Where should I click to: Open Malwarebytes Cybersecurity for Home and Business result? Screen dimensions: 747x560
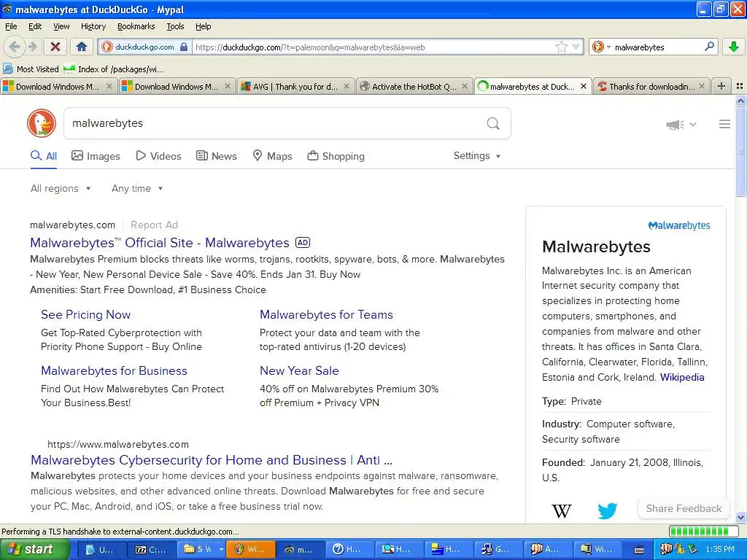coord(212,460)
